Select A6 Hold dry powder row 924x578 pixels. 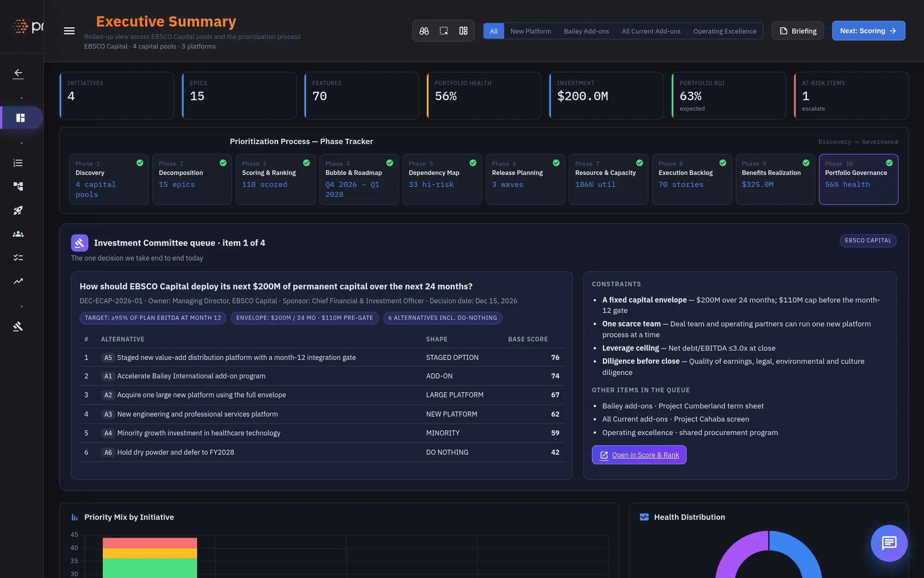pos(322,452)
